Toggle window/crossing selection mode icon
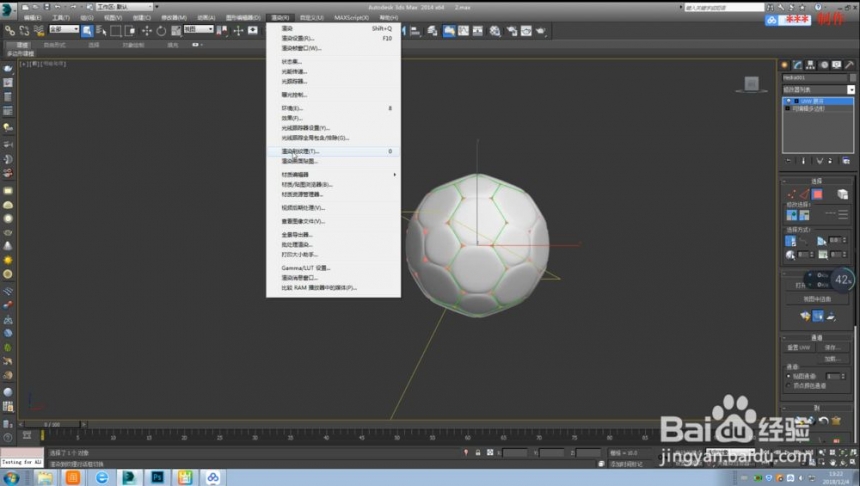Image resolution: width=860 pixels, height=486 pixels. [130, 31]
